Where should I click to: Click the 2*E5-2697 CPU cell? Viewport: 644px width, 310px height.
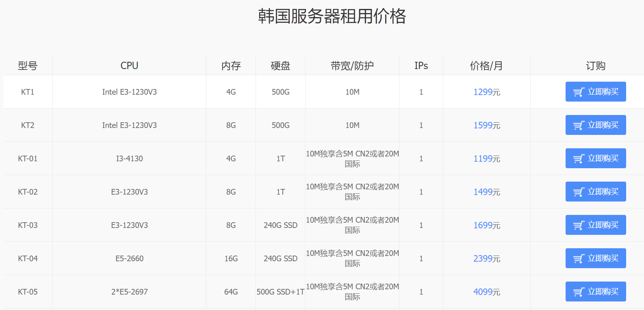[129, 292]
